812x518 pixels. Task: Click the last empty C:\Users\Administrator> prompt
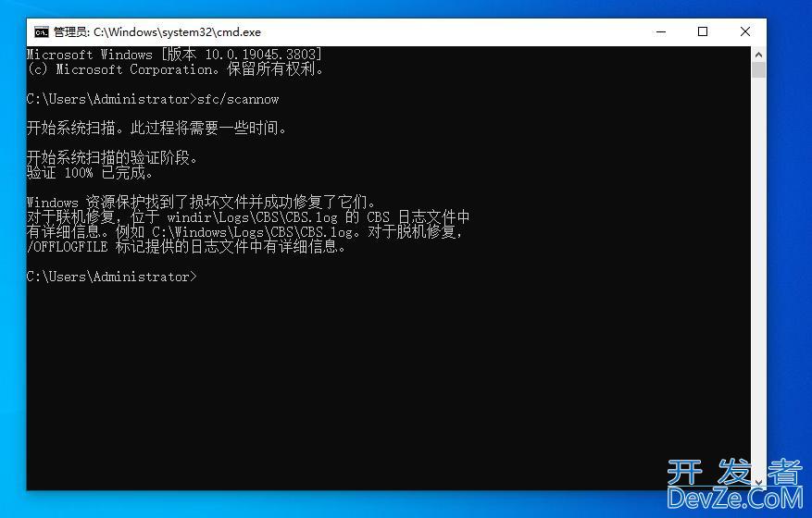(111, 277)
